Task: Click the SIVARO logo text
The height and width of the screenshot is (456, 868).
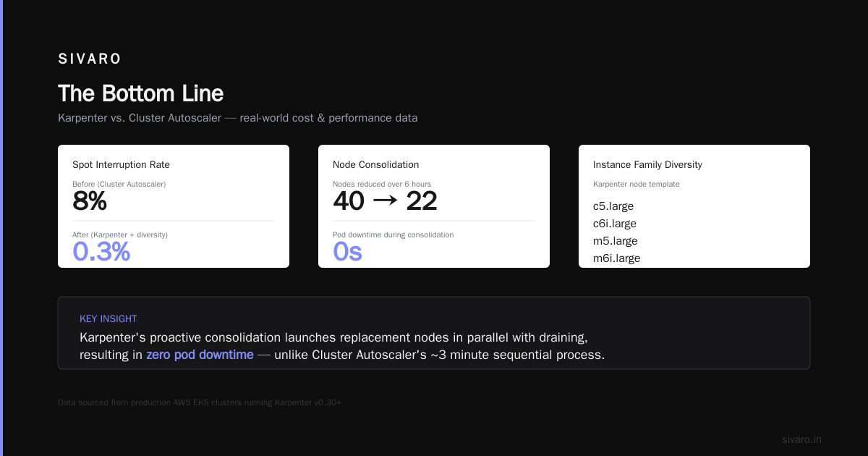Action: [x=90, y=59]
